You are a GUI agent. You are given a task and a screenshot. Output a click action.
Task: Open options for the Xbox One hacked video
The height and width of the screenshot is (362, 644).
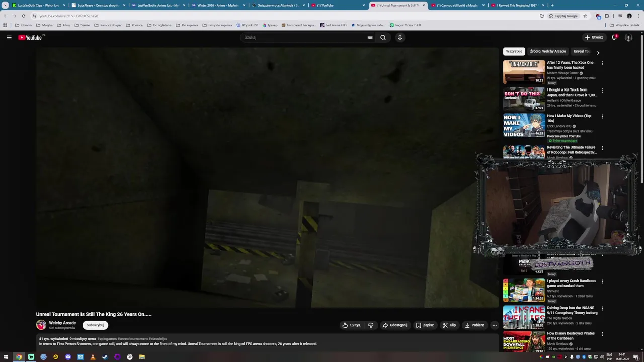point(602,63)
